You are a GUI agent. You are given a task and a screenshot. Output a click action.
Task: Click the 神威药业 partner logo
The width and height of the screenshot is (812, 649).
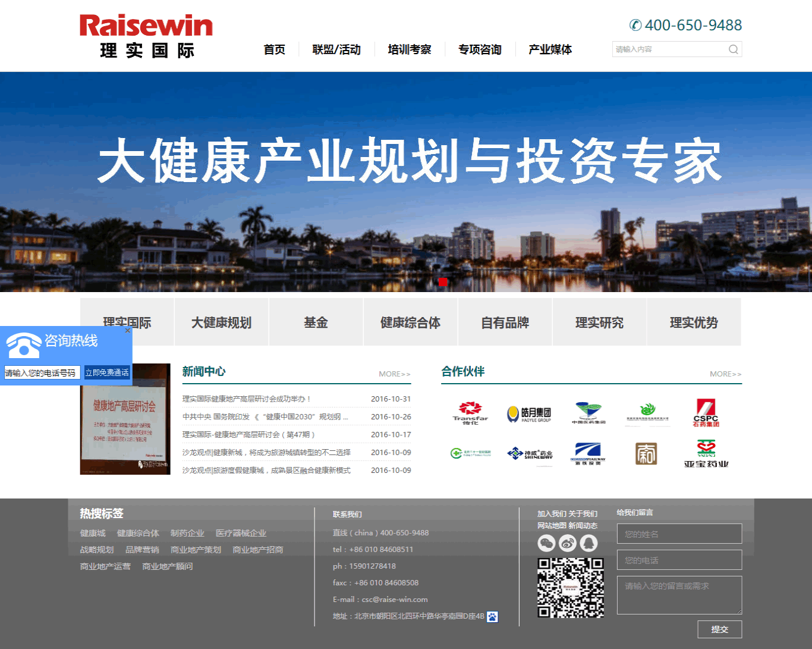(529, 453)
